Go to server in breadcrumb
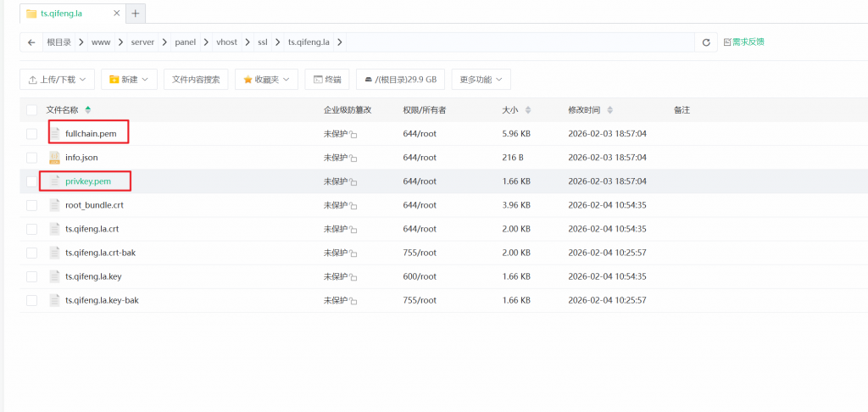Image resolution: width=868 pixels, height=412 pixels. (142, 42)
